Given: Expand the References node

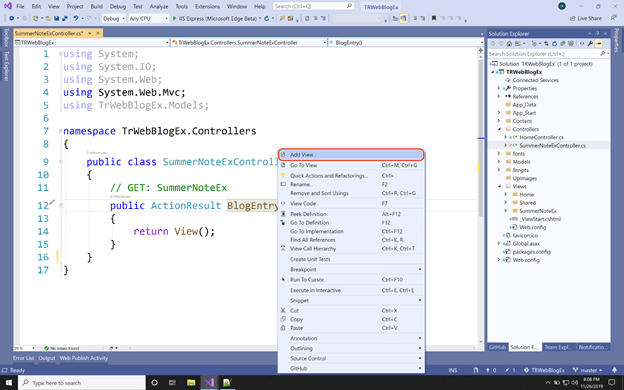Looking at the screenshot, I should [499, 96].
